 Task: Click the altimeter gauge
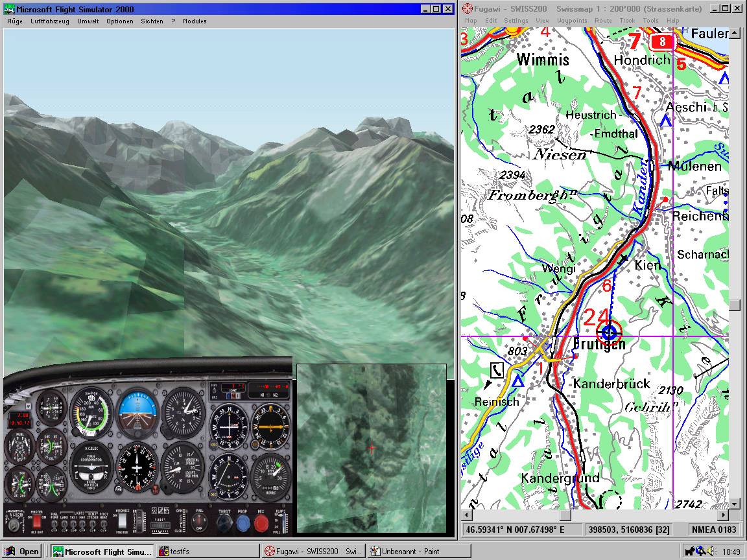(182, 412)
